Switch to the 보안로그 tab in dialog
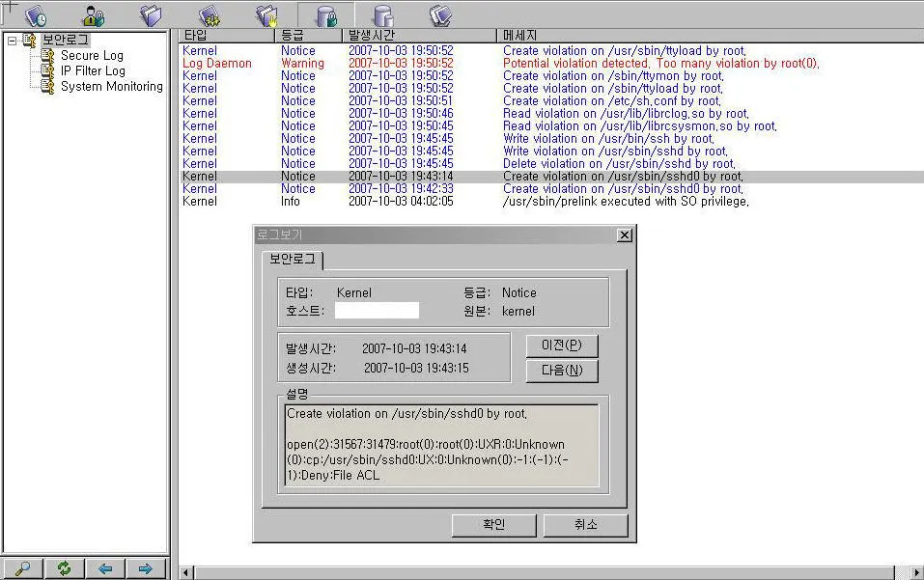This screenshot has height=580, width=924. 292,260
